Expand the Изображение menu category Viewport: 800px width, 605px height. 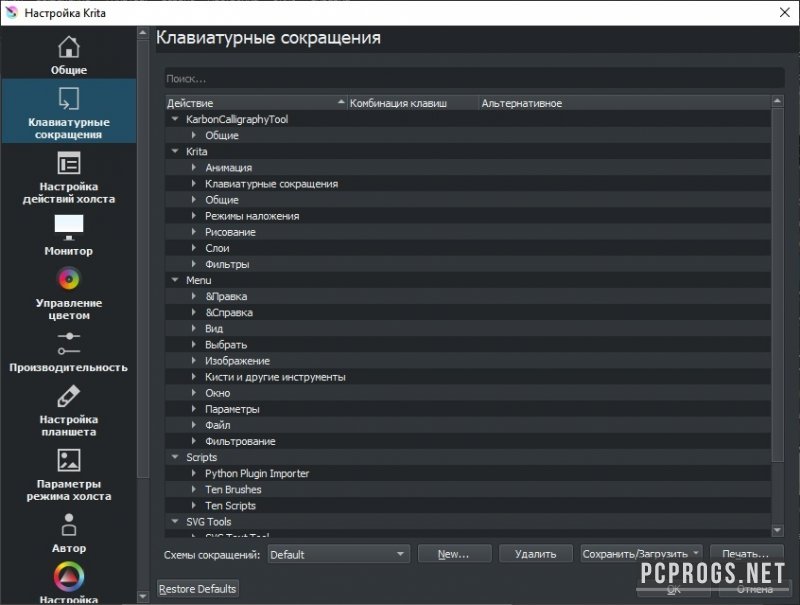tap(193, 361)
